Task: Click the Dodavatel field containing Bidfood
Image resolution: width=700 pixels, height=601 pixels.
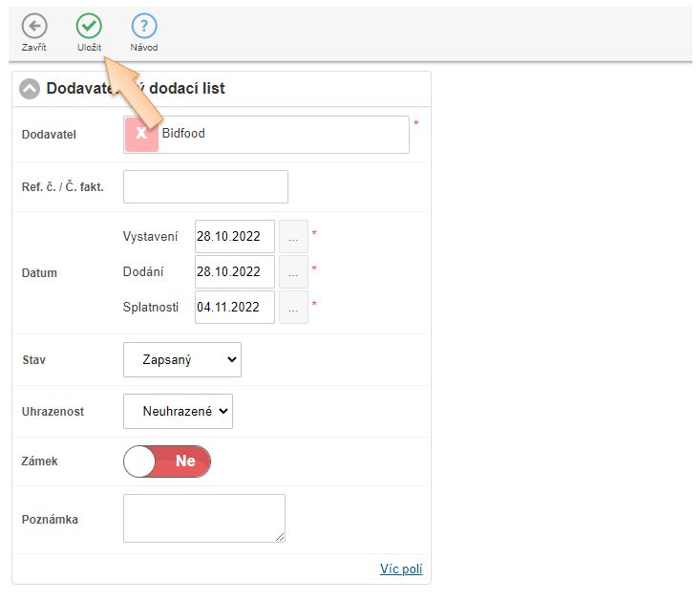Action: coord(282,135)
